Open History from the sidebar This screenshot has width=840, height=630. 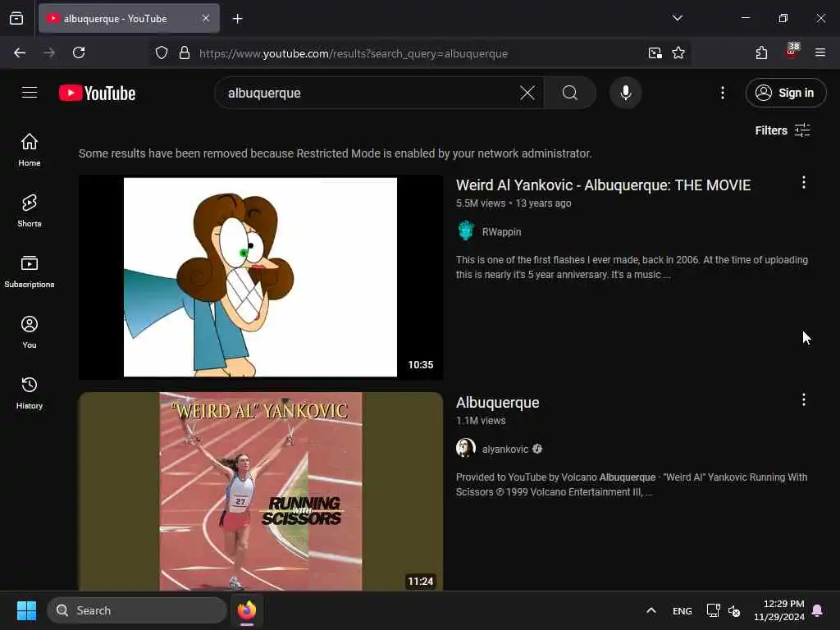(30, 393)
